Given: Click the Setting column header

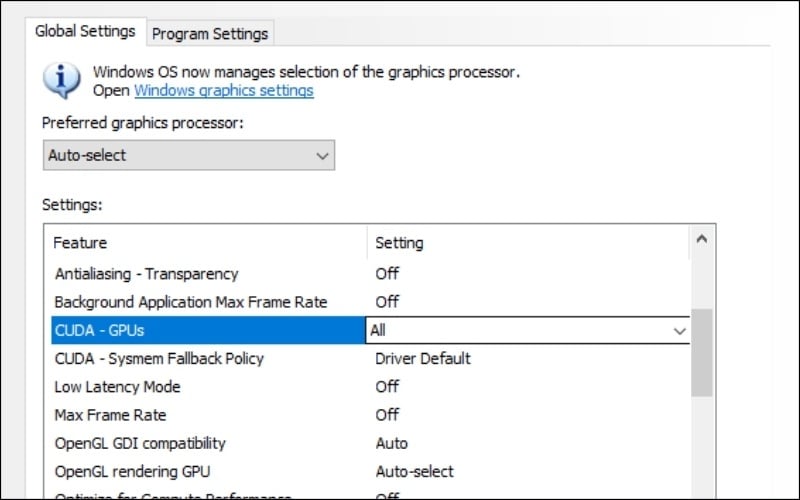Looking at the screenshot, I should pyautogui.click(x=399, y=243).
